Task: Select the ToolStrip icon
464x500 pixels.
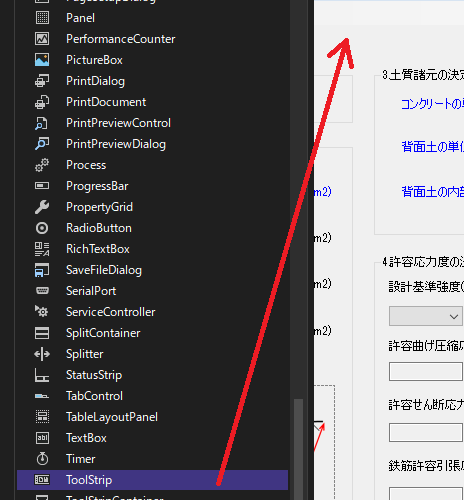Action: point(42,480)
